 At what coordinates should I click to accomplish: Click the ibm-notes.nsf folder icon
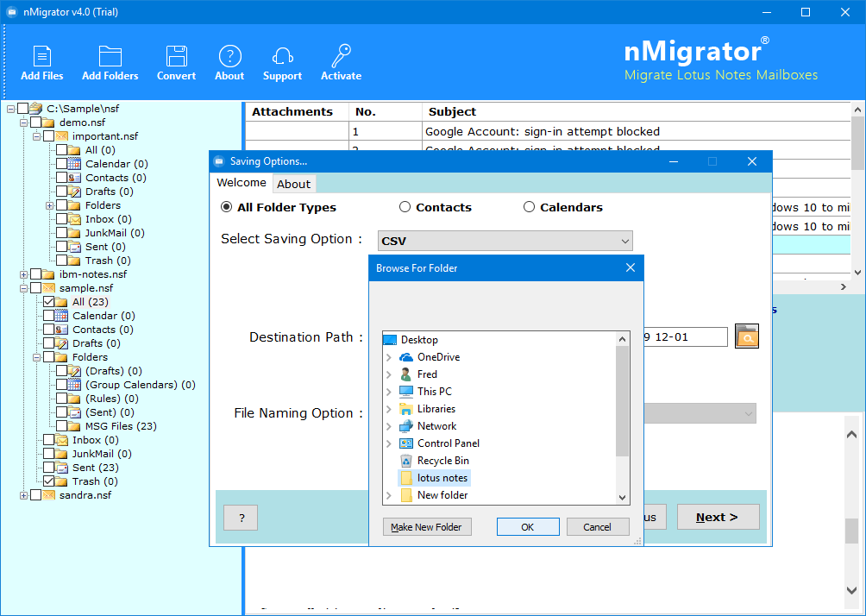[x=48, y=274]
